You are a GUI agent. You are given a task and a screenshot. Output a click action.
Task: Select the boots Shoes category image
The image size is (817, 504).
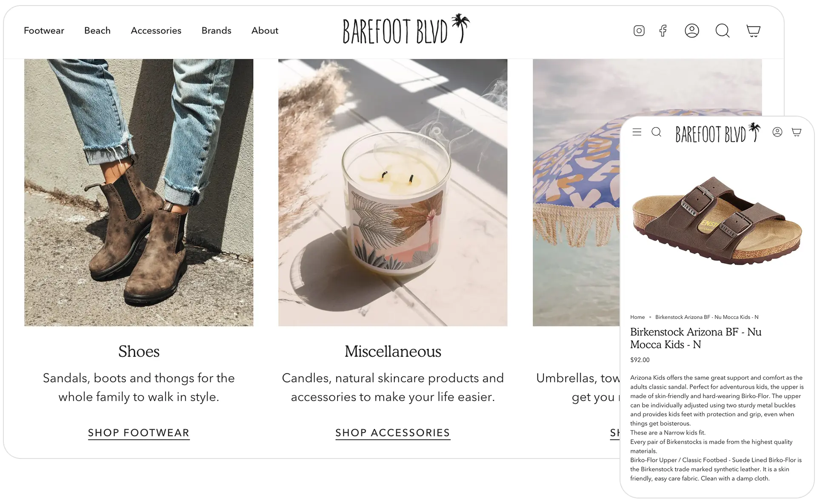click(139, 193)
